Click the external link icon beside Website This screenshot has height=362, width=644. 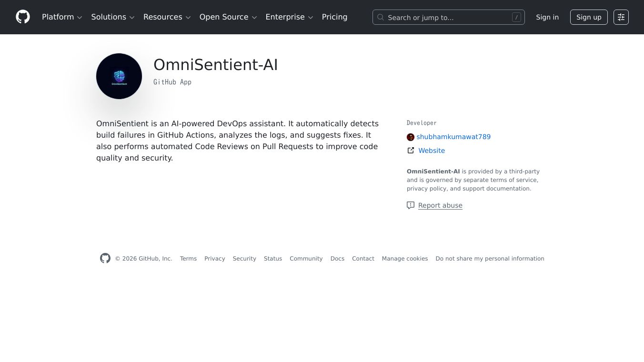tap(411, 150)
